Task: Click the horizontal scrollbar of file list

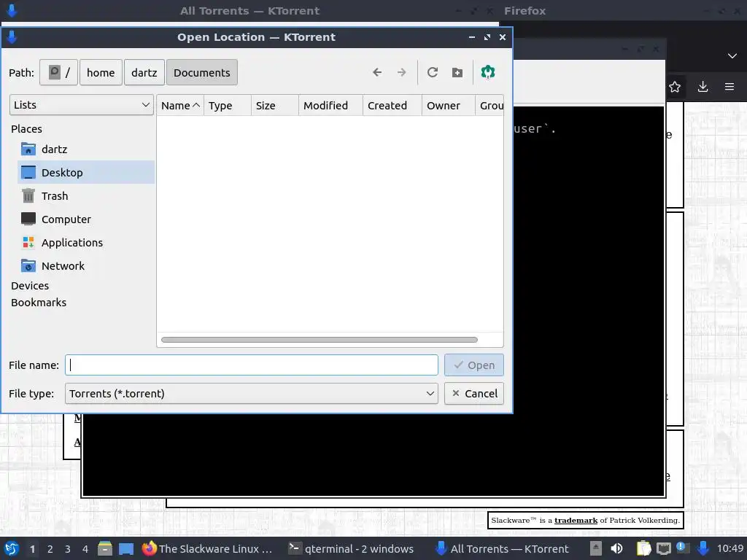Action: pyautogui.click(x=320, y=340)
